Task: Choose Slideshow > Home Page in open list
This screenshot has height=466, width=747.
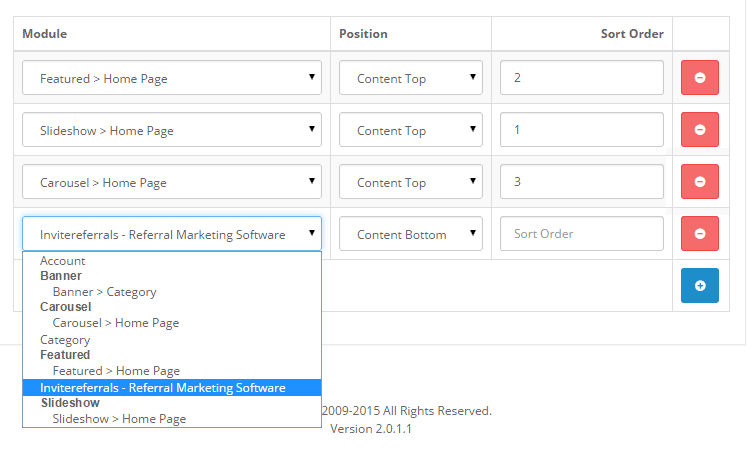Action: [x=172, y=419]
